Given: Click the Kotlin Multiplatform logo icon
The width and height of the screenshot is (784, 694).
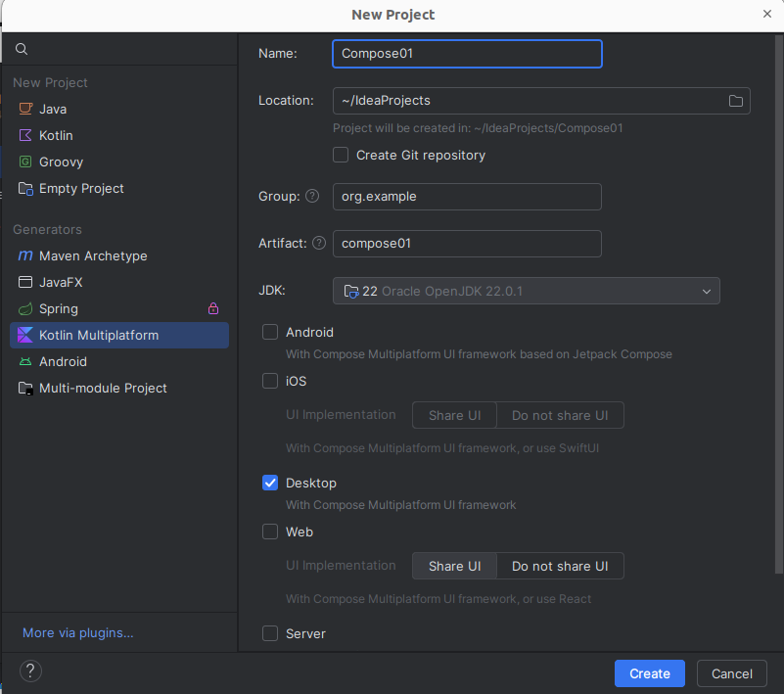Looking at the screenshot, I should [x=25, y=335].
